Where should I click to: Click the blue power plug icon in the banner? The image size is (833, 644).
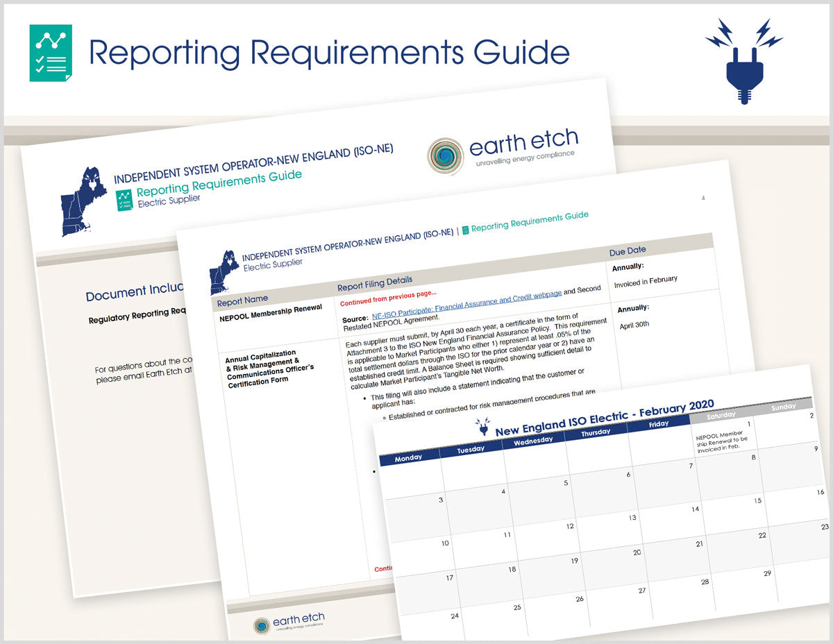click(x=743, y=61)
